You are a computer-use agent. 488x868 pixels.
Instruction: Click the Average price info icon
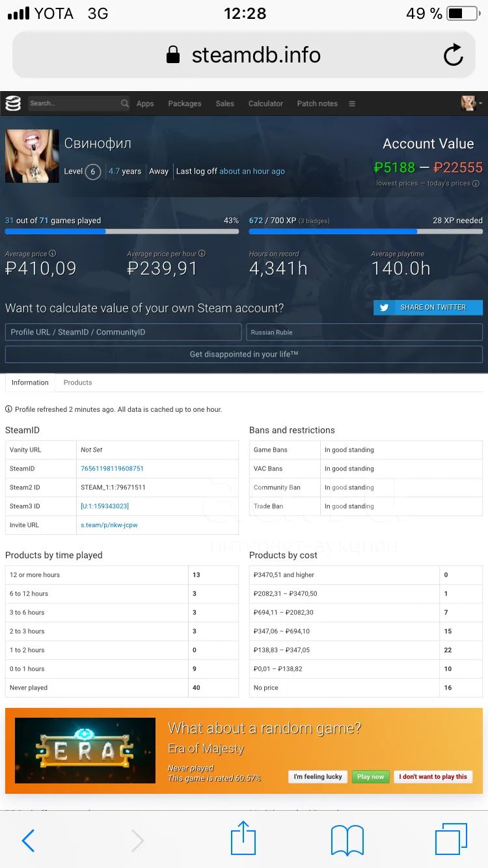pyautogui.click(x=53, y=254)
